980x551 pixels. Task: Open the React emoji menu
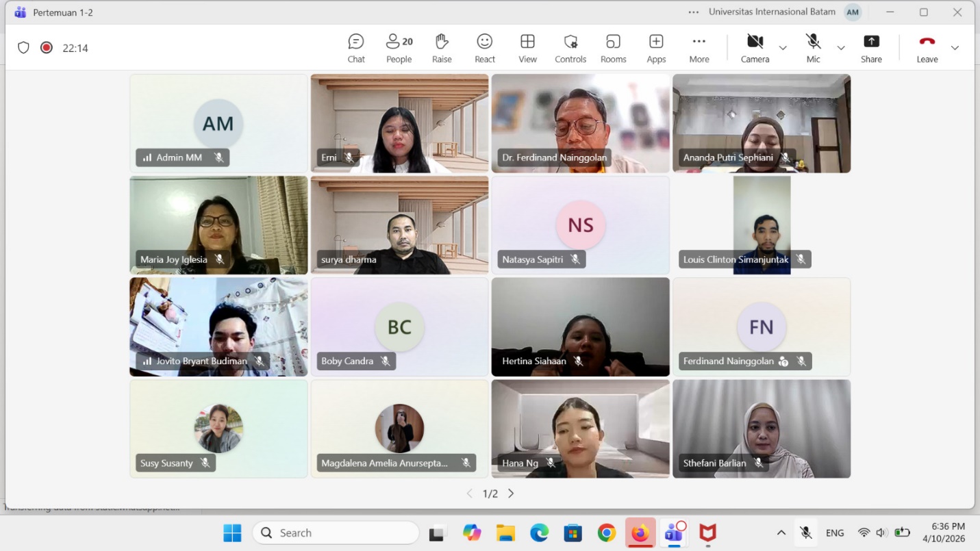[x=485, y=48]
